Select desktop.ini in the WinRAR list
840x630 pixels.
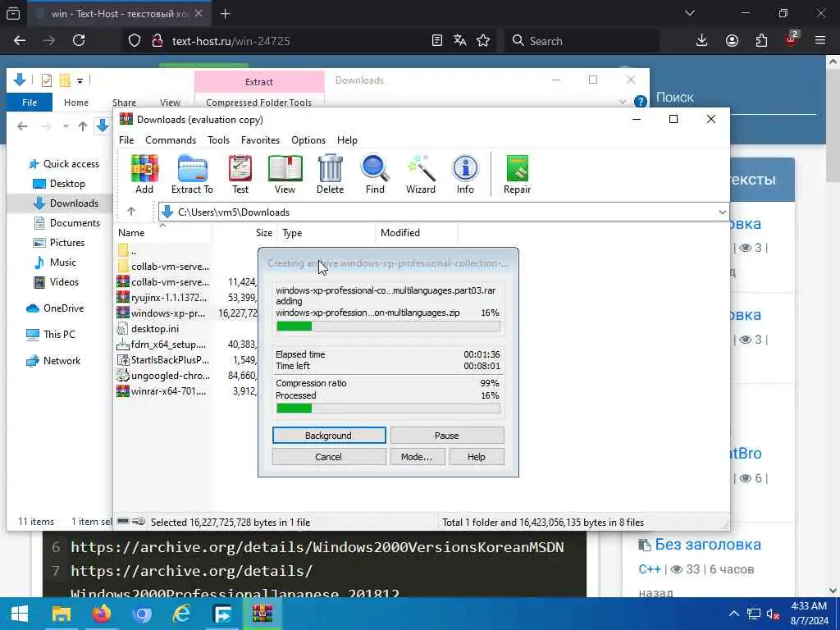155,328
